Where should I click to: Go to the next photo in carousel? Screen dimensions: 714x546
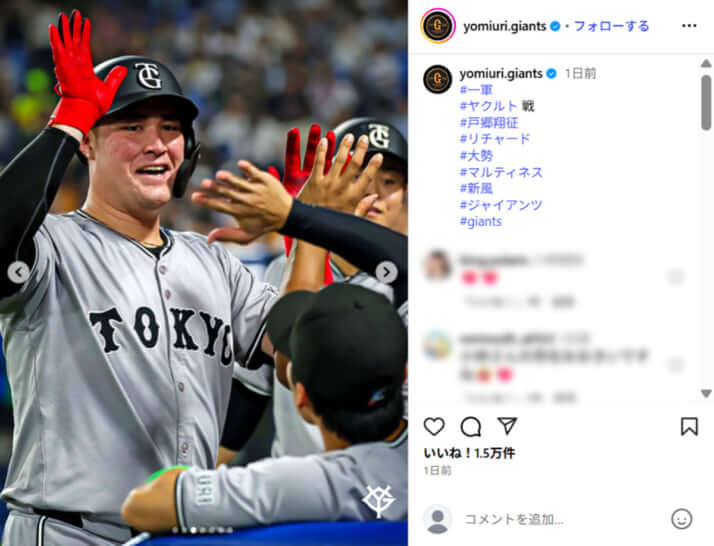[x=386, y=272]
